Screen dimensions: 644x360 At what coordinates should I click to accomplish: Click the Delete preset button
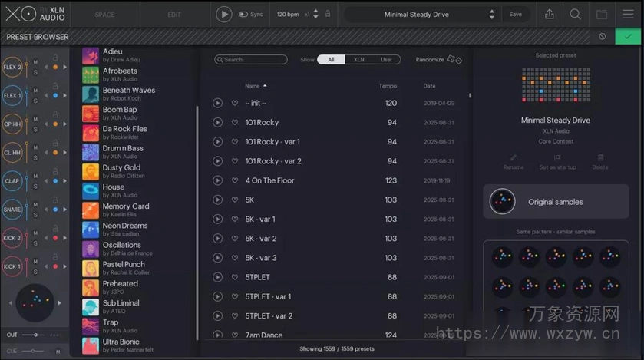coord(600,162)
